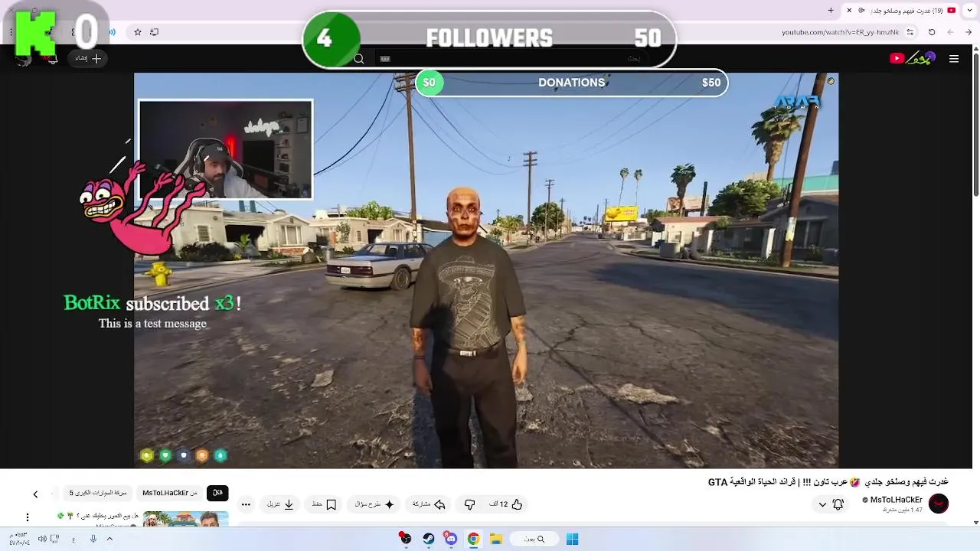Open recommended video's three-dot options

(28, 518)
